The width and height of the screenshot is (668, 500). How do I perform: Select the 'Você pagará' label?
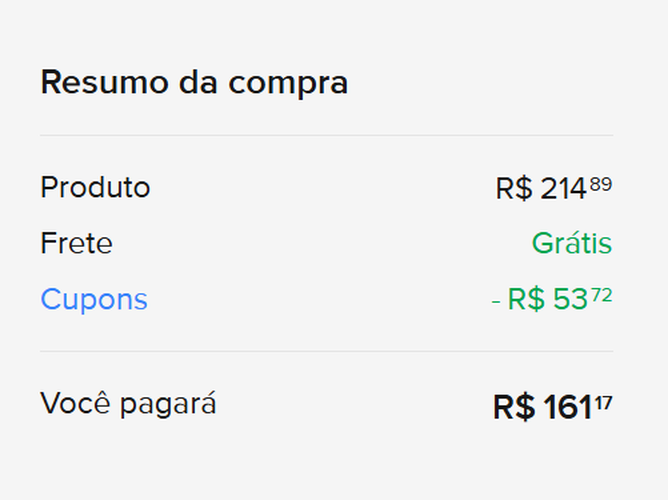[x=128, y=404]
